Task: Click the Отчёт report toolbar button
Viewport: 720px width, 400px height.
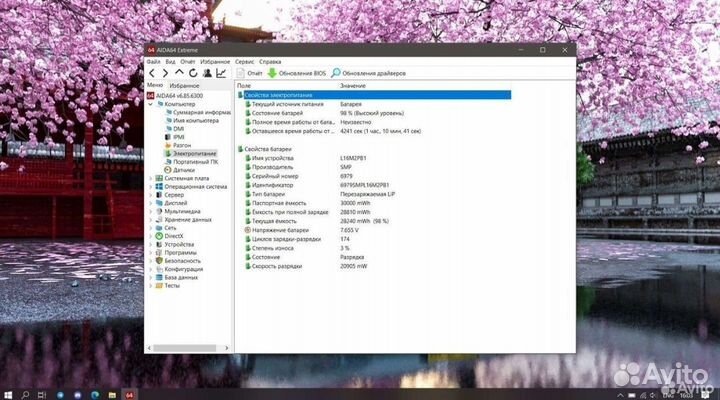Action: 249,73
